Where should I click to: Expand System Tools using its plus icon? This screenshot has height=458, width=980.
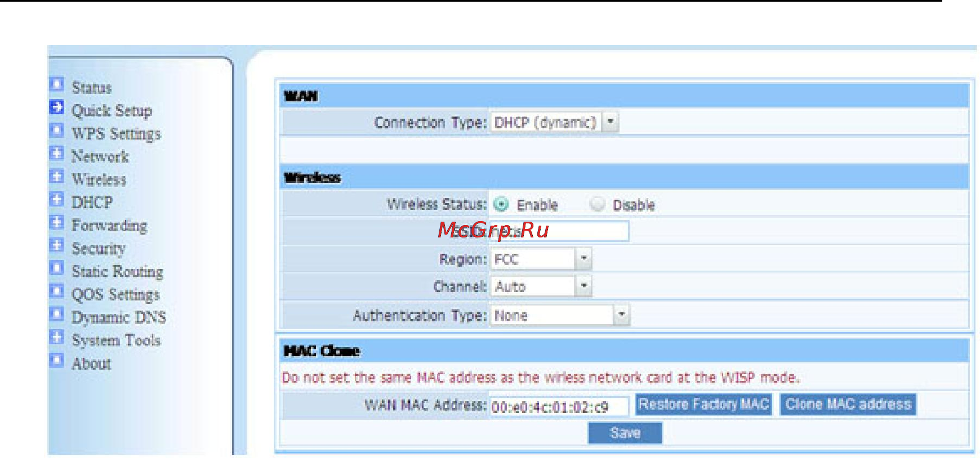[x=56, y=337]
